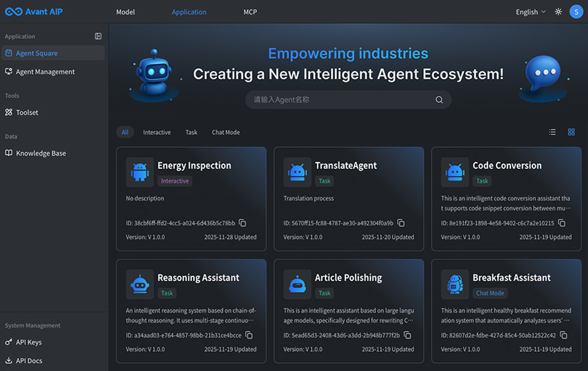Open the Model top menu

click(125, 12)
